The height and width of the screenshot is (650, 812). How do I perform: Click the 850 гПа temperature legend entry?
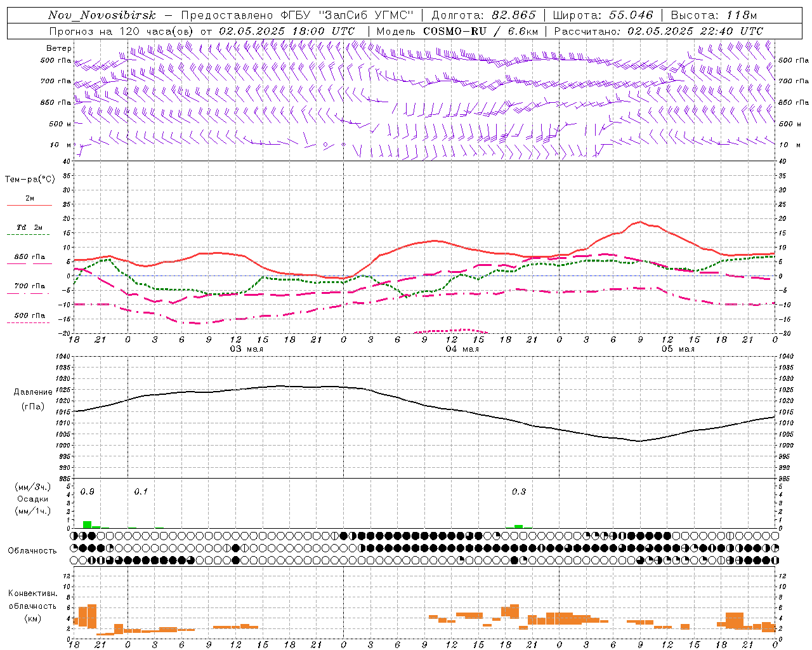30,260
